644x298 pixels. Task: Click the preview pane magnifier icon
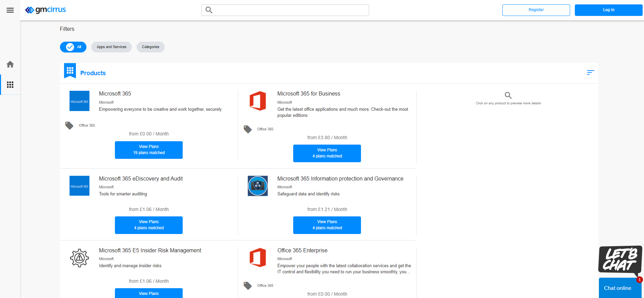click(508, 95)
